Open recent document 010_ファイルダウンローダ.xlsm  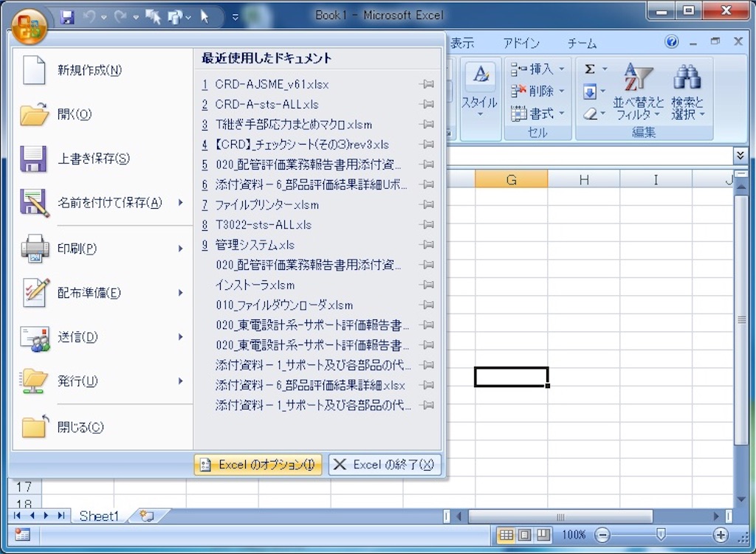(284, 305)
